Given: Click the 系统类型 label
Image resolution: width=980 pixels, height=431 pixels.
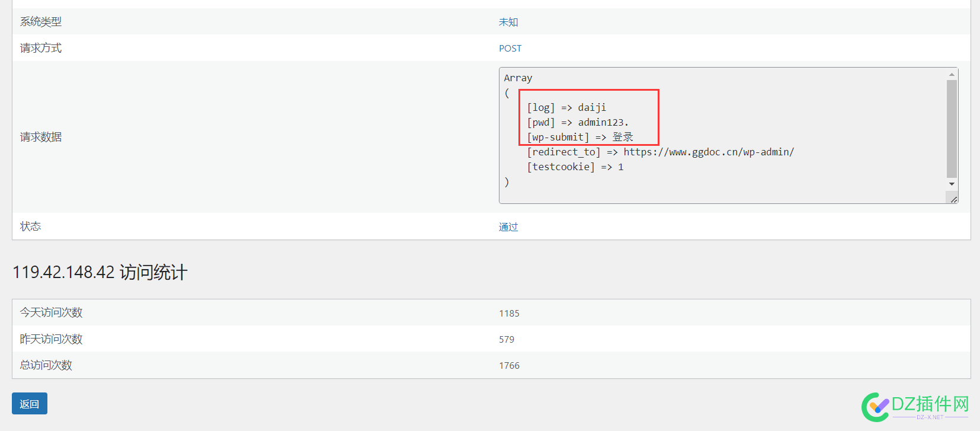Looking at the screenshot, I should [x=41, y=22].
